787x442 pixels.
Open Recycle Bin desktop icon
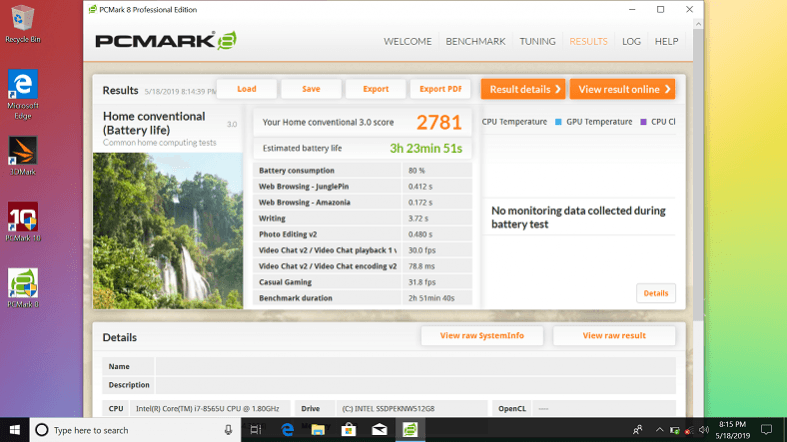(x=22, y=24)
